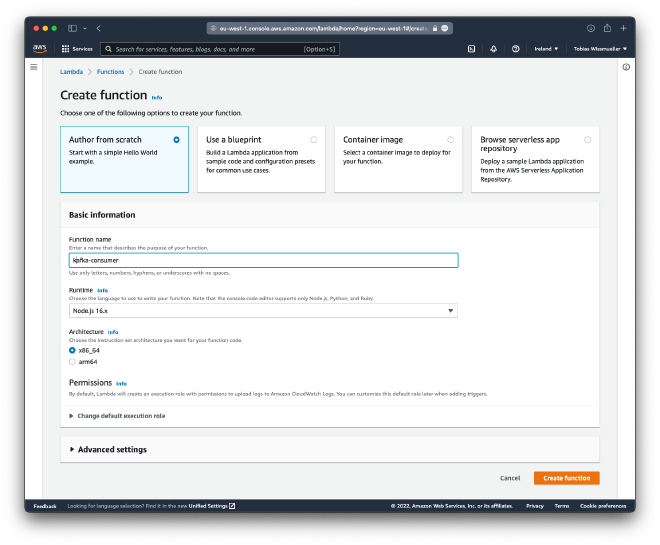
Task: Click the Lambda breadcrumb link
Action: tap(71, 72)
